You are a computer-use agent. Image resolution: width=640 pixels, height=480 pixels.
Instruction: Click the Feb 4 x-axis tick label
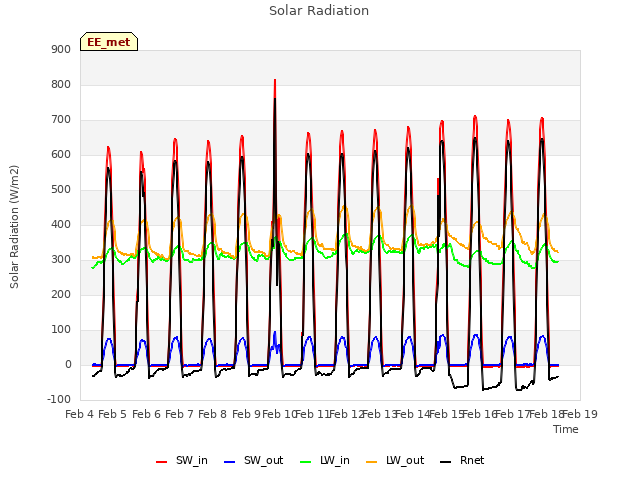tap(80, 414)
